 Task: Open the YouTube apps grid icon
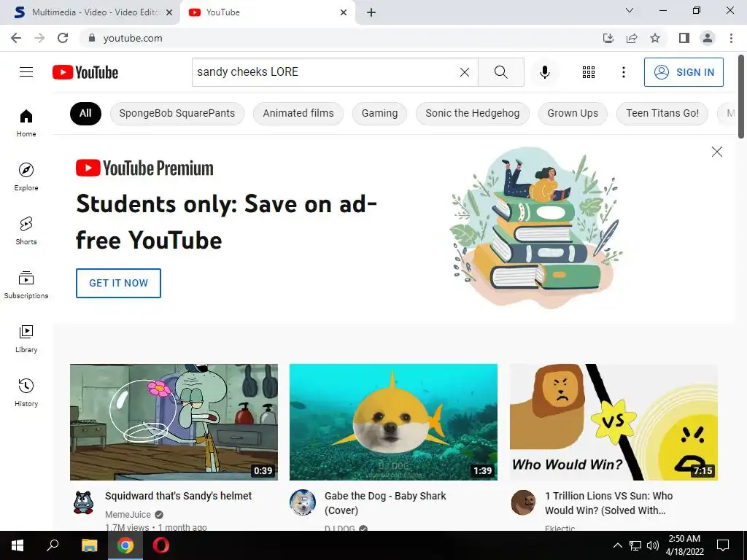589,72
